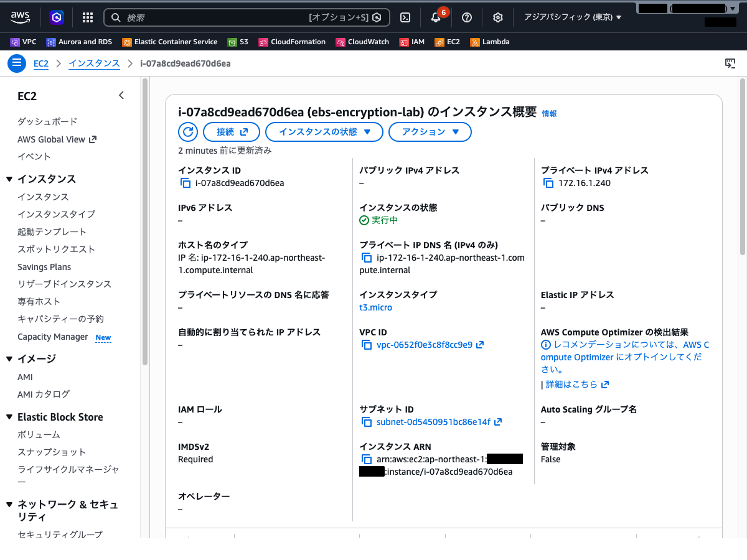The height and width of the screenshot is (560, 747).
Task: Open the settings gear icon
Action: [497, 17]
